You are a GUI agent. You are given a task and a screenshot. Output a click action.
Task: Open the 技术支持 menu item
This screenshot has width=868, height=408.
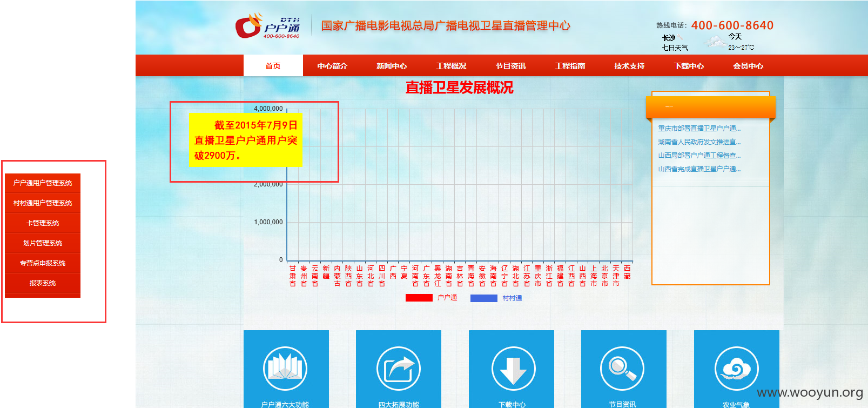click(x=629, y=66)
